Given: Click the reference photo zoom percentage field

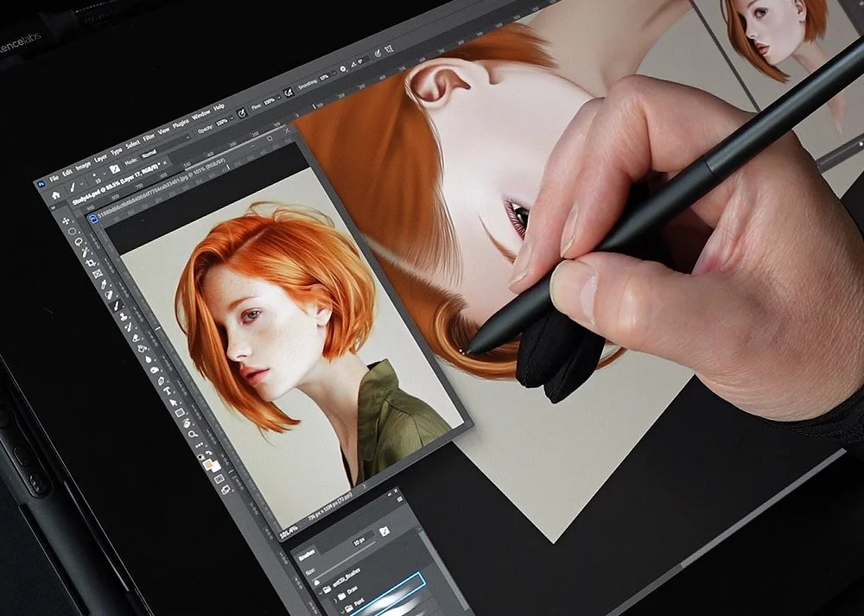Looking at the screenshot, I should coord(289,531).
